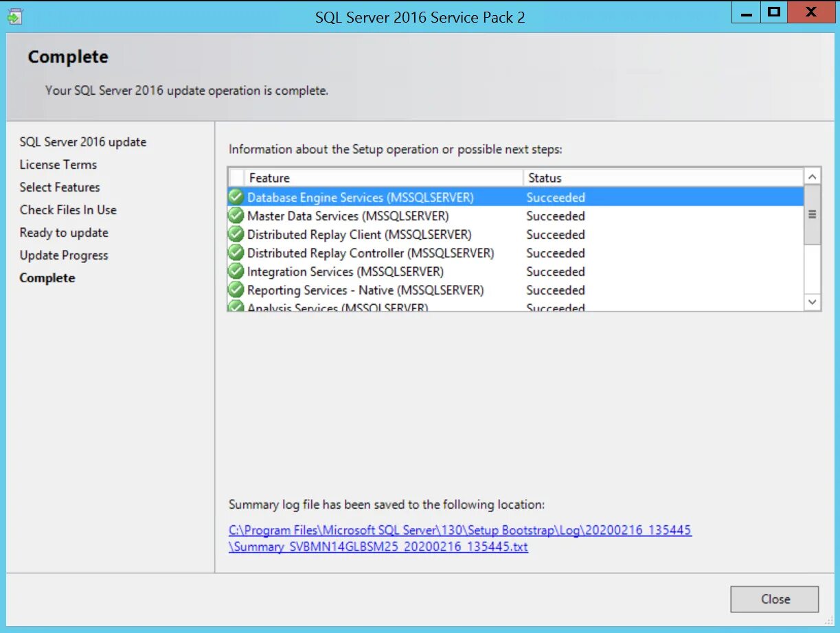Select Integration Services (MSSQLSERVER) row
The height and width of the screenshot is (633, 840).
pyautogui.click(x=515, y=271)
